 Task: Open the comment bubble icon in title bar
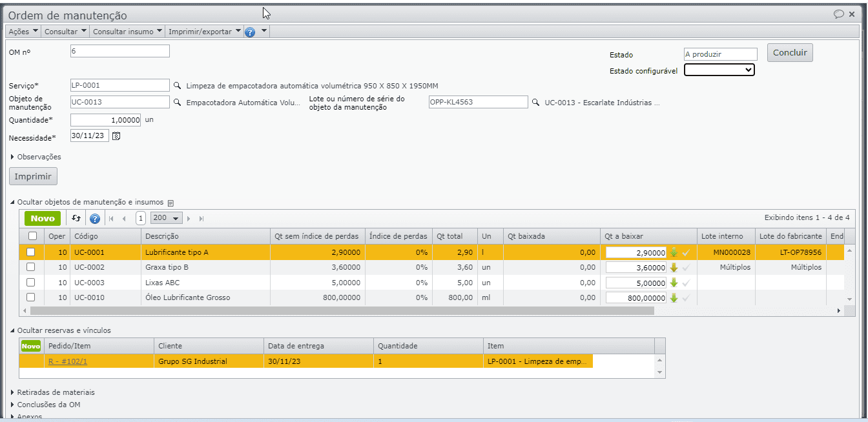(x=838, y=14)
